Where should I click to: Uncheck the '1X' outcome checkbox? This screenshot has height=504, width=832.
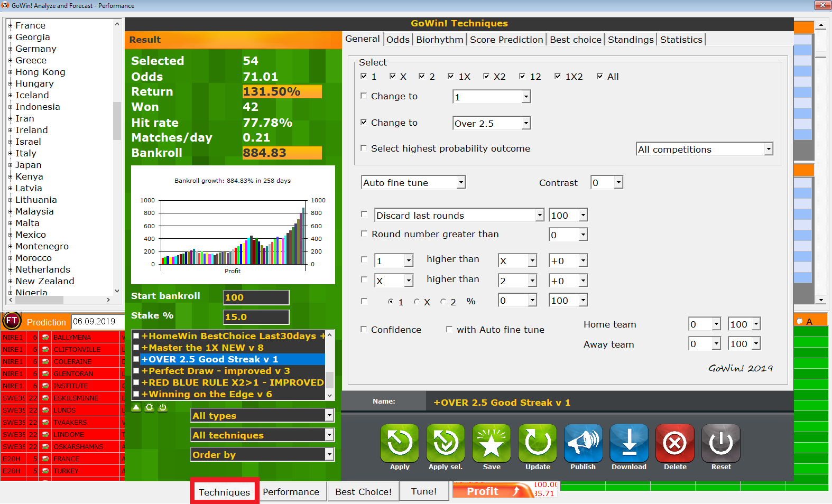pyautogui.click(x=451, y=76)
